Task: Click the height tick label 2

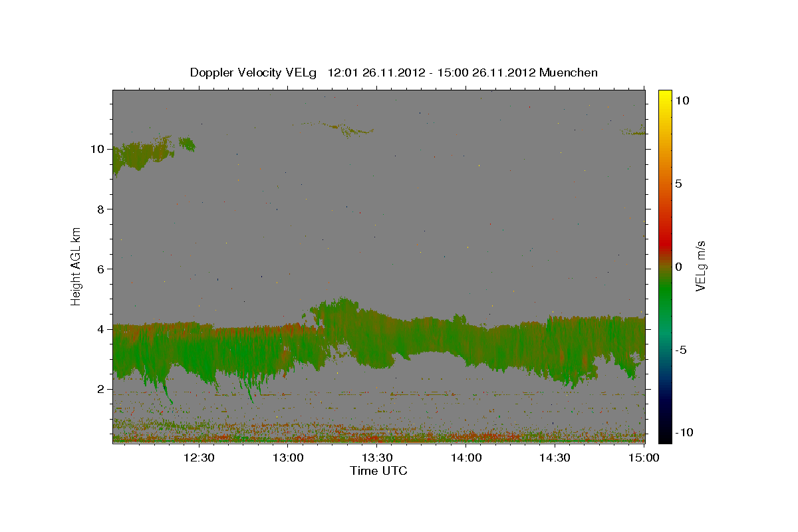Action: pos(100,389)
